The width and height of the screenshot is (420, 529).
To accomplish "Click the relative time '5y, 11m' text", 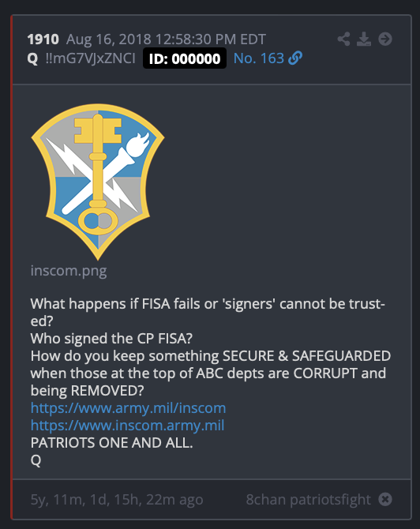I will click(x=117, y=500).
